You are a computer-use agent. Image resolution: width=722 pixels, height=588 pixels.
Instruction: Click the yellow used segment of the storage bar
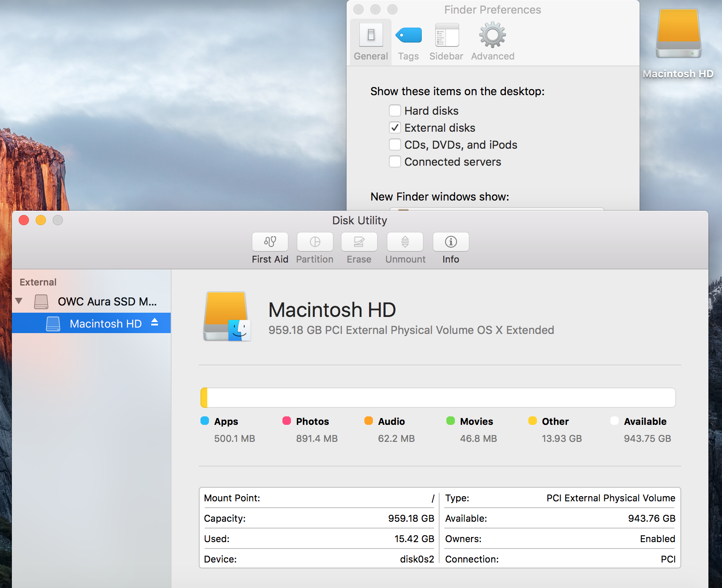(204, 398)
